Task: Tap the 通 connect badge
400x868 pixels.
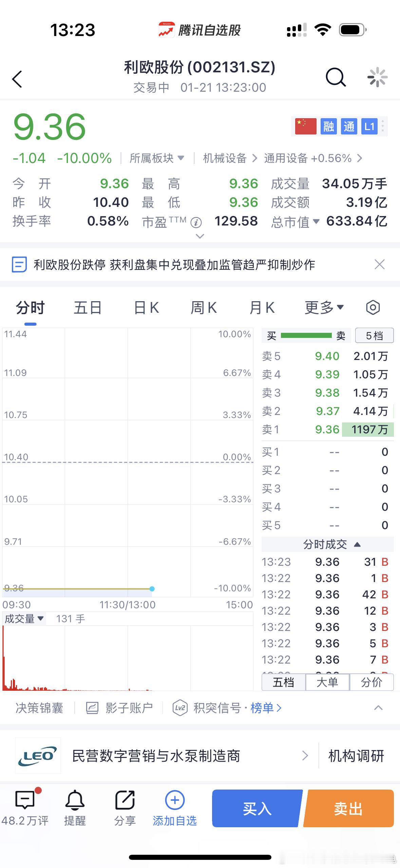Action: pyautogui.click(x=349, y=127)
